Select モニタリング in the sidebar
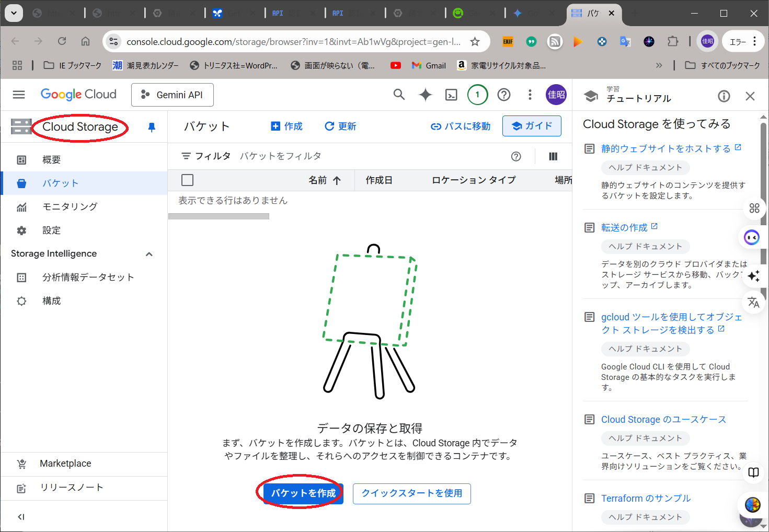This screenshot has height=532, width=769. (x=70, y=207)
